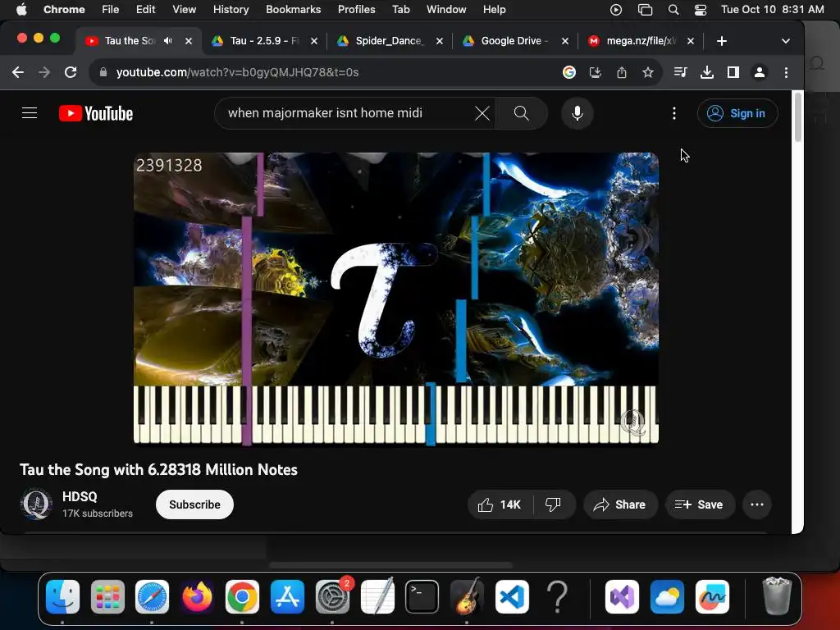Open Trash from the Dock
Image resolution: width=840 pixels, height=630 pixels.
(x=776, y=596)
